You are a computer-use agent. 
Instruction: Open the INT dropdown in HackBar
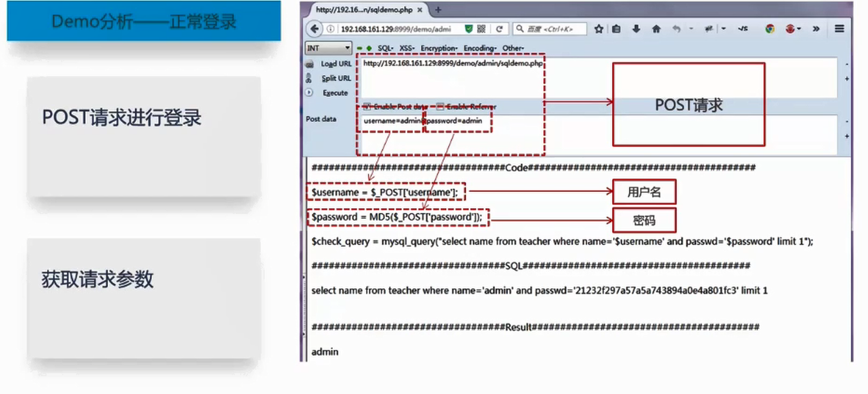click(x=328, y=48)
